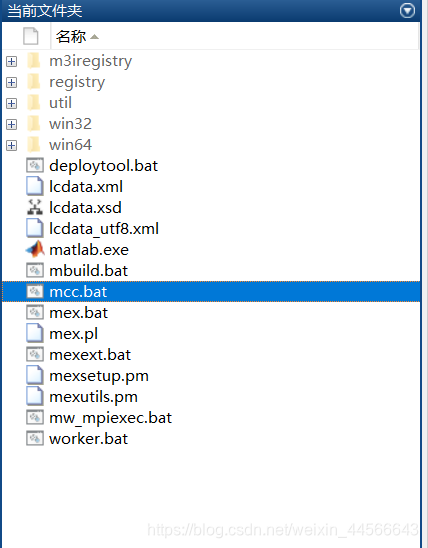Click the registry folder icon
The height and width of the screenshot is (548, 428).
click(34, 82)
